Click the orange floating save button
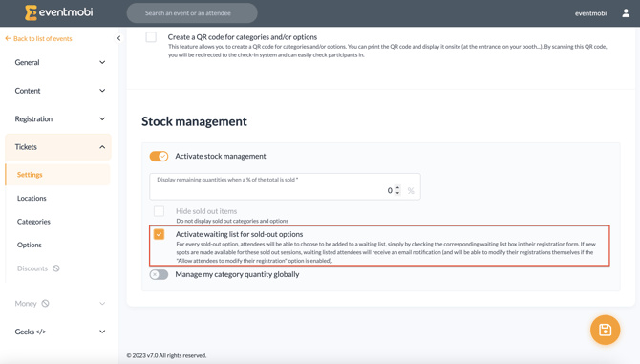The image size is (640, 364). click(x=605, y=330)
